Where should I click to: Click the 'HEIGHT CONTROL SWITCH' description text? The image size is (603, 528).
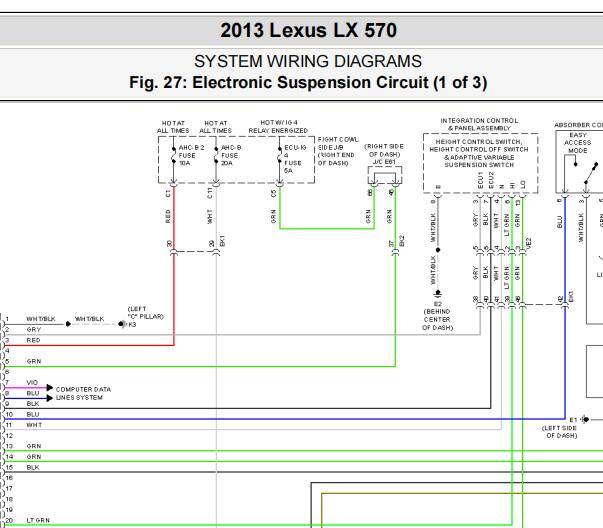pos(479,153)
